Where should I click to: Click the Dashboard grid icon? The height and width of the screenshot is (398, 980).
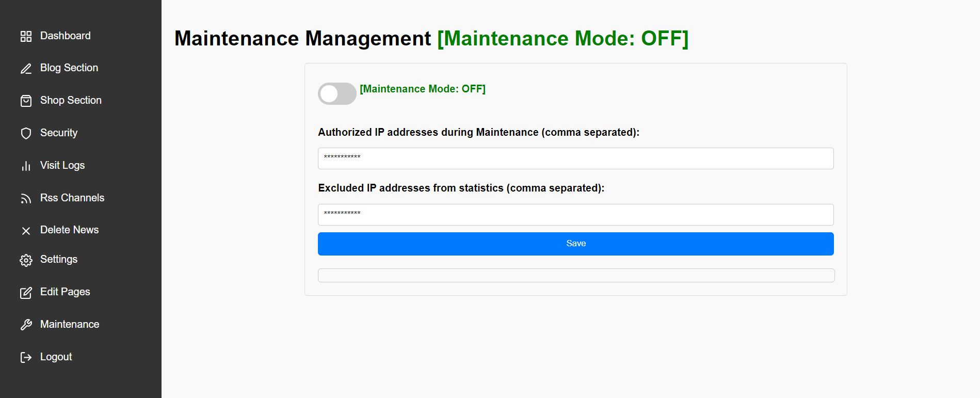click(x=26, y=36)
